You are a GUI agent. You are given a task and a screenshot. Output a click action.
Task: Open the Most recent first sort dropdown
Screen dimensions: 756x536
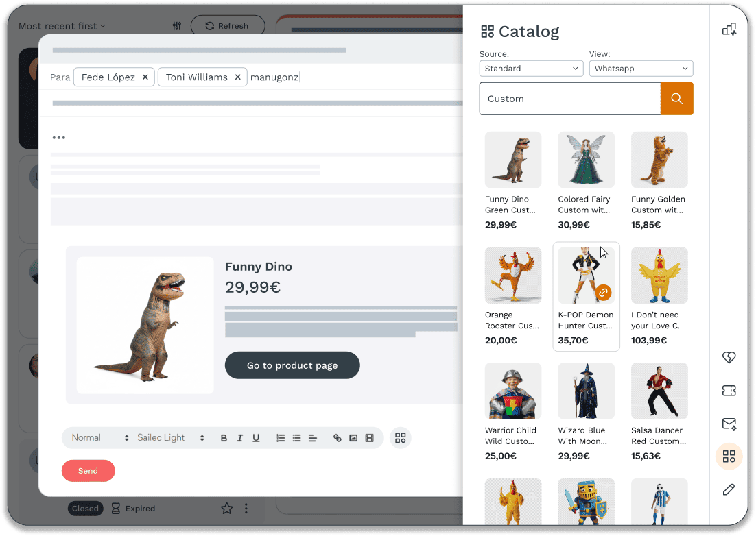62,25
